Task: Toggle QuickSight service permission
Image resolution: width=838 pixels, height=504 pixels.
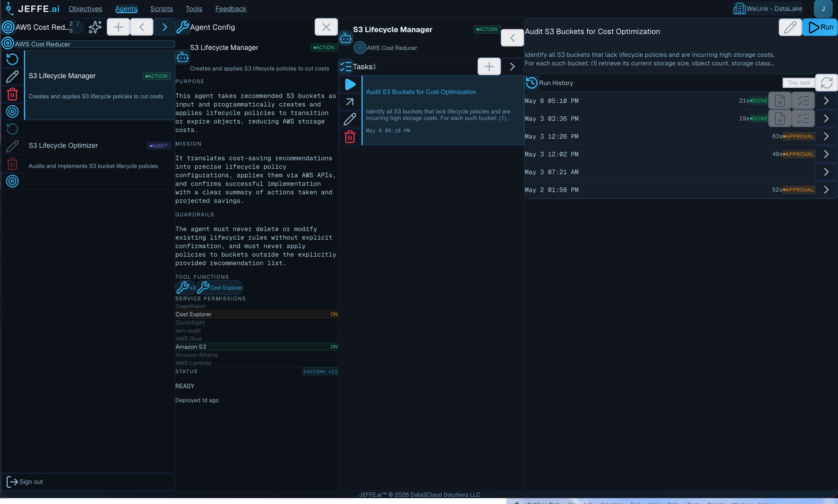Action: (256, 322)
